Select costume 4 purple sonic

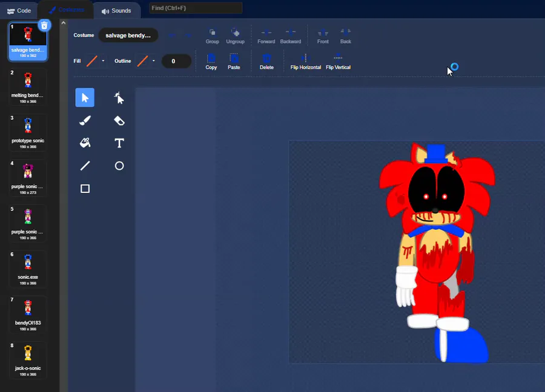click(x=28, y=178)
